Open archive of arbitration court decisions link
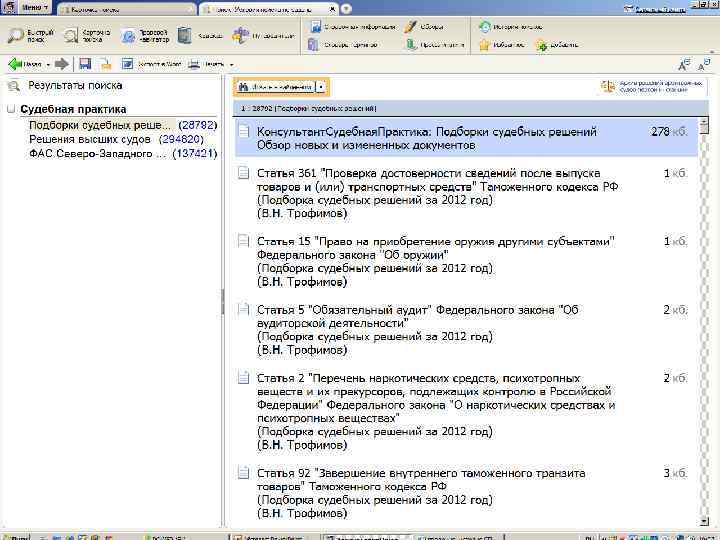720x540 pixels. click(x=653, y=86)
